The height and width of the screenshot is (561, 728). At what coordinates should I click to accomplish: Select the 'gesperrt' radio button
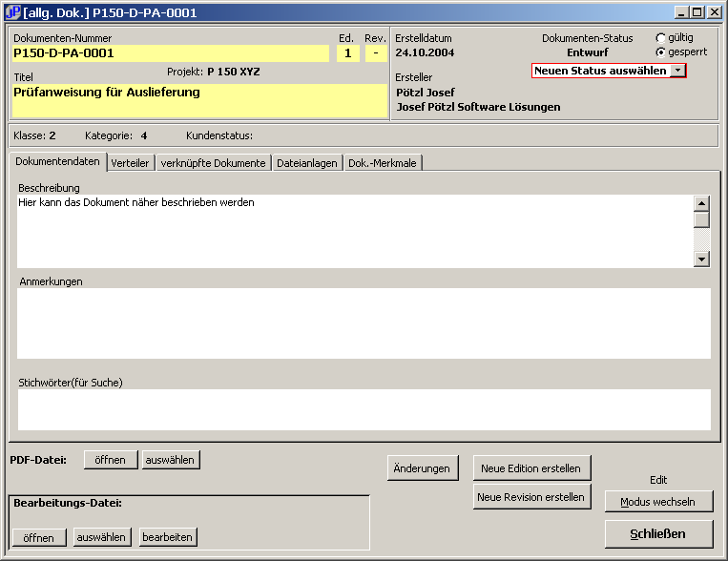660,52
